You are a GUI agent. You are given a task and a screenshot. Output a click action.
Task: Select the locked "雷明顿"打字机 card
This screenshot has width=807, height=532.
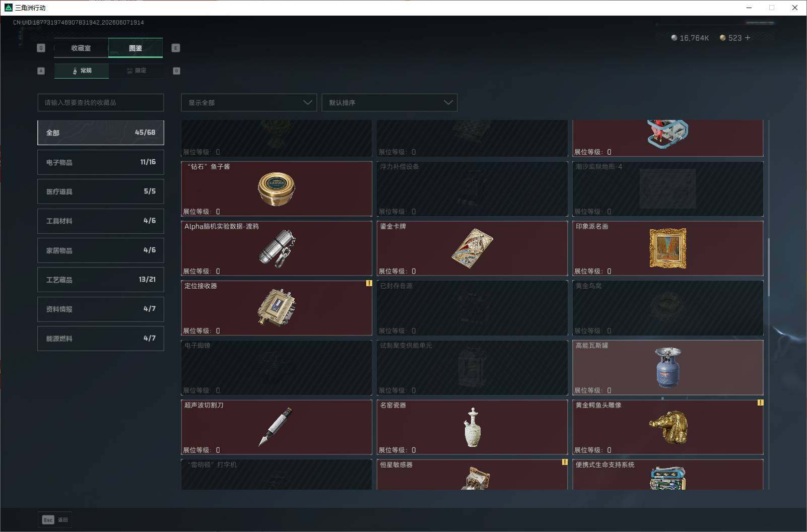[277, 475]
